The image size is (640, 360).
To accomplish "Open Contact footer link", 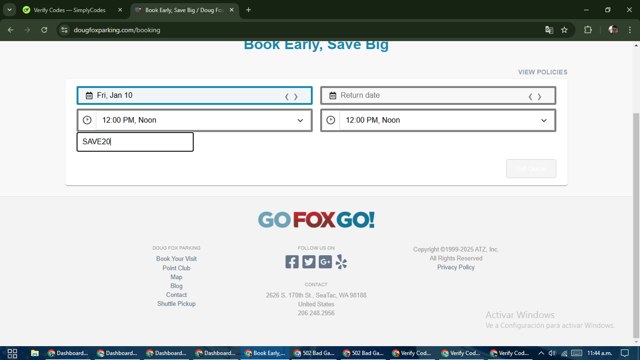I will point(176,295).
